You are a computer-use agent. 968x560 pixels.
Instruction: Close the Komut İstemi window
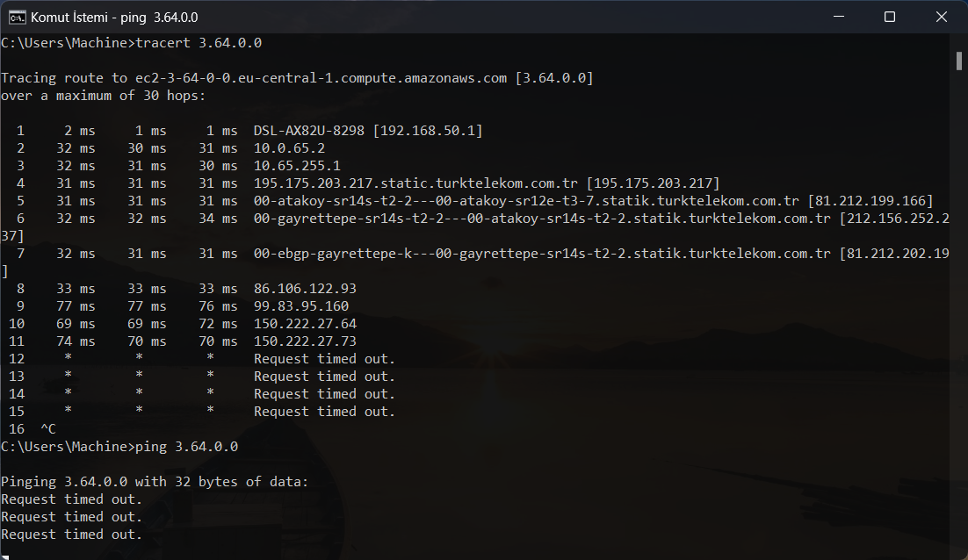pos(942,17)
